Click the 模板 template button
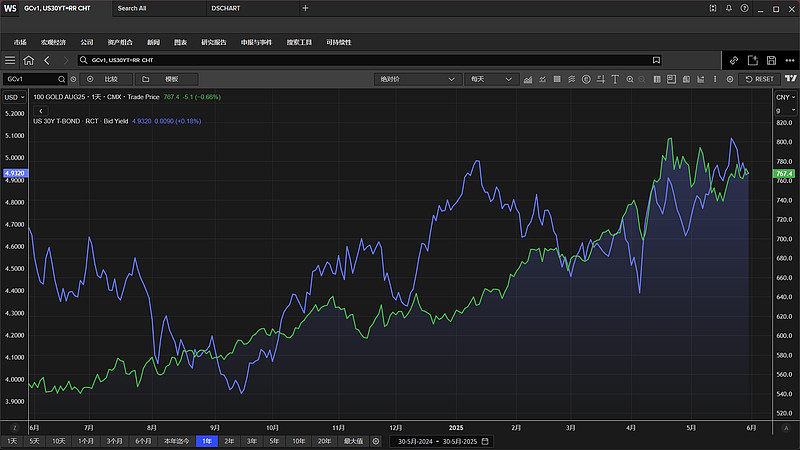 [x=167, y=79]
